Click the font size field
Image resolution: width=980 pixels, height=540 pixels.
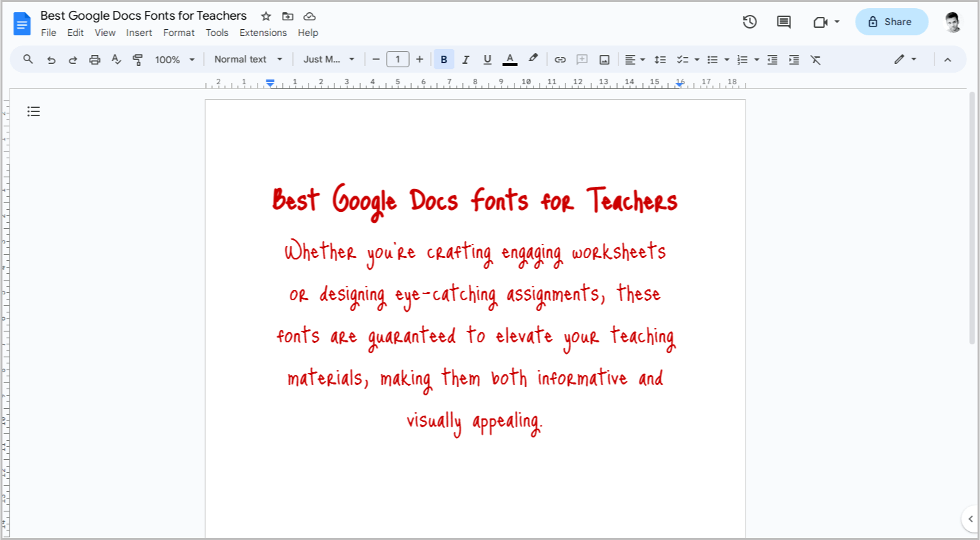pos(398,60)
